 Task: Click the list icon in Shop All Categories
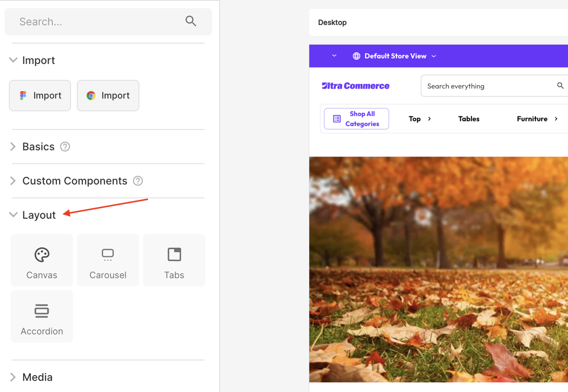[x=337, y=119]
